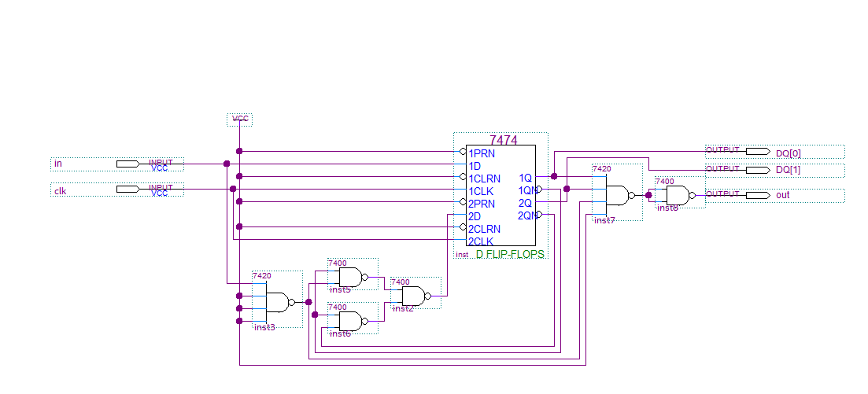Select the inst8 7400 NAND gate
The height and width of the screenshot is (394, 868).
pyautogui.click(x=678, y=194)
